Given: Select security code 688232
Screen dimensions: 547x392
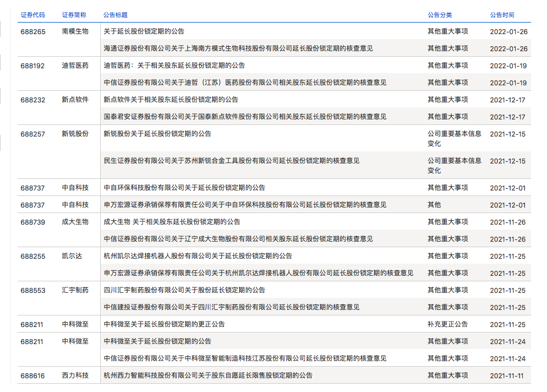Looking at the screenshot, I should (33, 100).
